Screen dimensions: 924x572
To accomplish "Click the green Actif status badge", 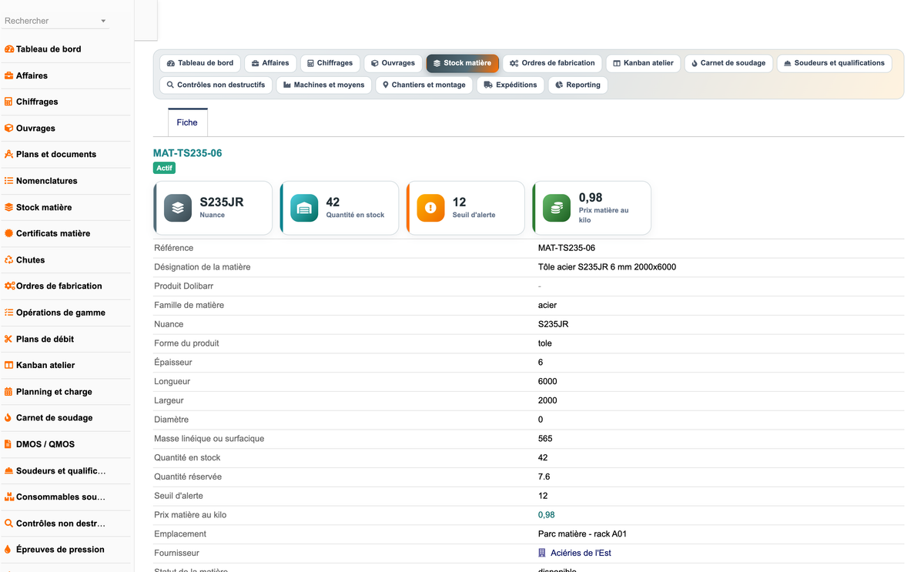I will pyautogui.click(x=165, y=168).
